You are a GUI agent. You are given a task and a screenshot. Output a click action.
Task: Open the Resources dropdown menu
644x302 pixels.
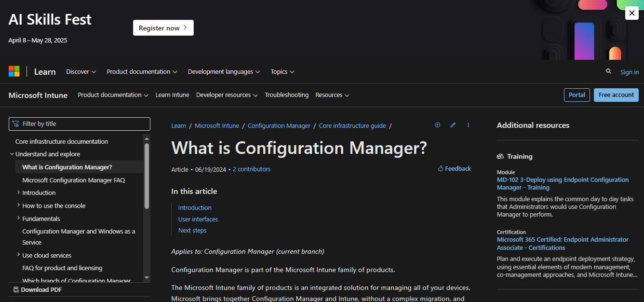click(x=332, y=95)
